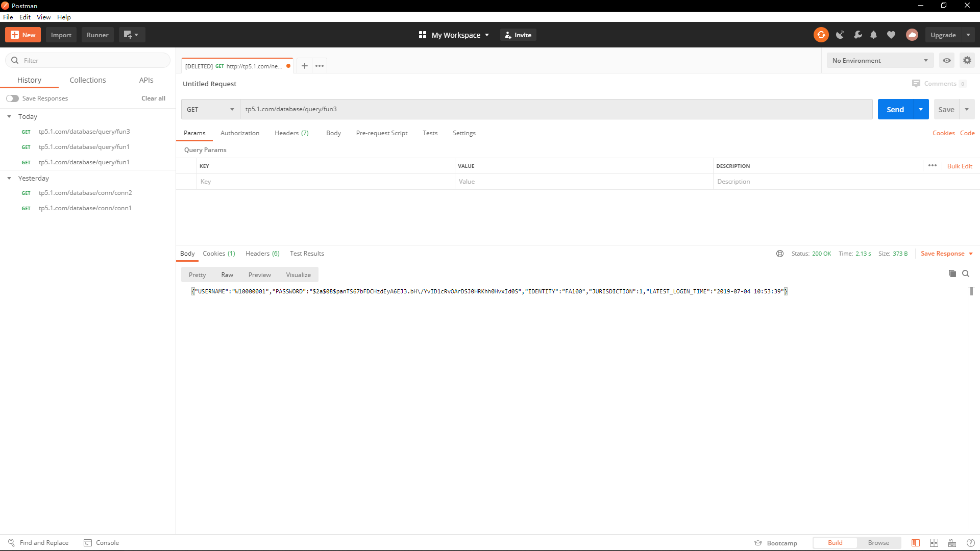This screenshot has width=980, height=551.
Task: Open the capture requests satellite icon
Action: click(x=840, y=35)
